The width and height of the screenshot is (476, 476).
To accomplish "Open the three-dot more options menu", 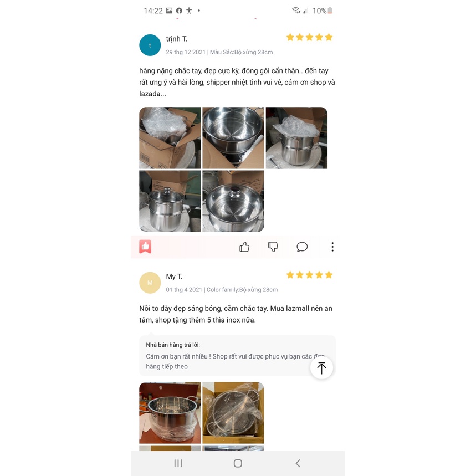I will pos(332,247).
